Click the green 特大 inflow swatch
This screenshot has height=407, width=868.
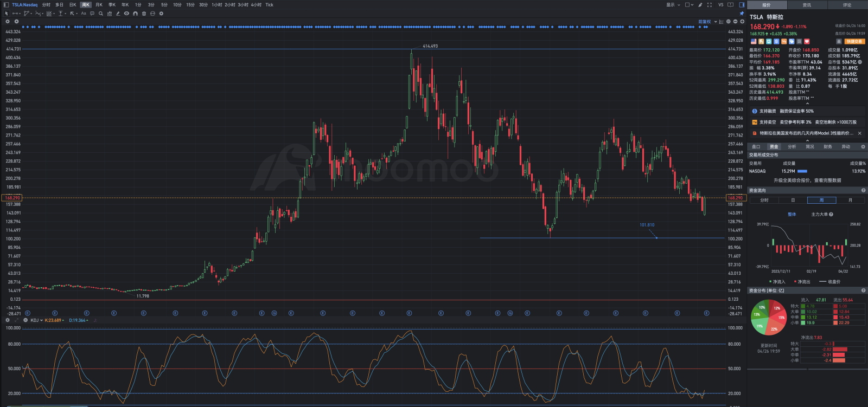803,306
